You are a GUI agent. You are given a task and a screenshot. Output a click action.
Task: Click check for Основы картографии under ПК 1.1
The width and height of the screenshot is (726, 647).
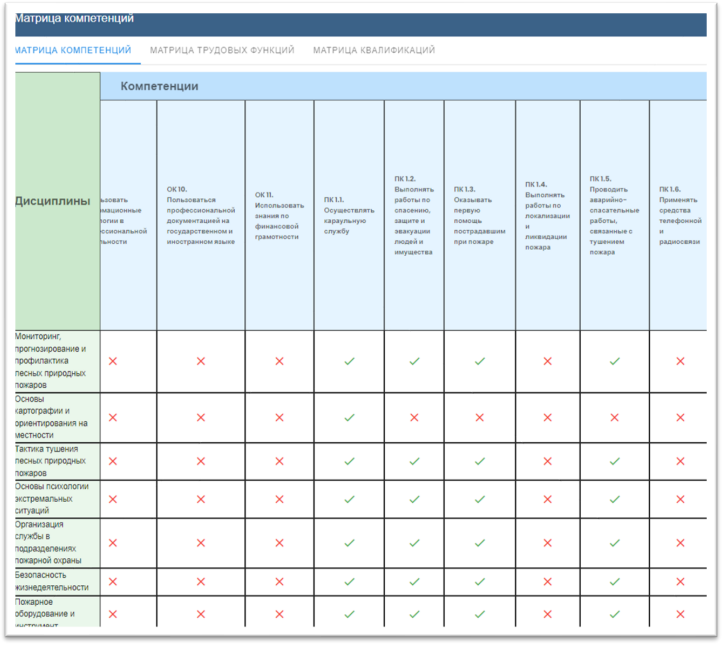pyautogui.click(x=349, y=418)
